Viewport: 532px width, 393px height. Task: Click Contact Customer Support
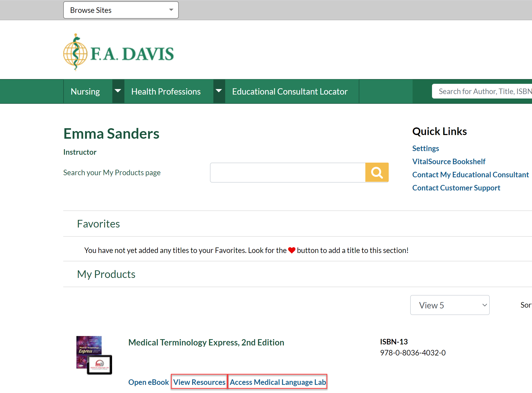click(x=456, y=188)
